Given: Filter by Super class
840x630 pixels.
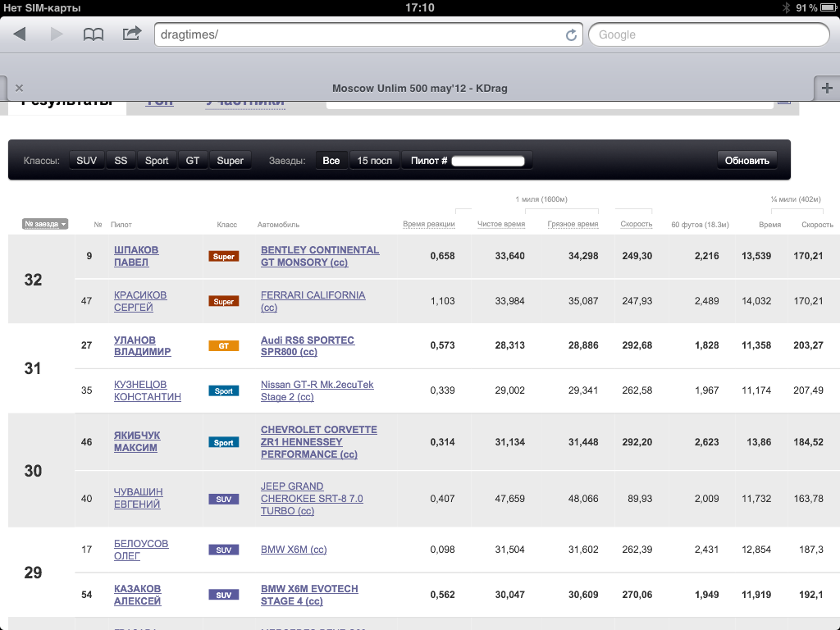Looking at the screenshot, I should click(x=230, y=161).
